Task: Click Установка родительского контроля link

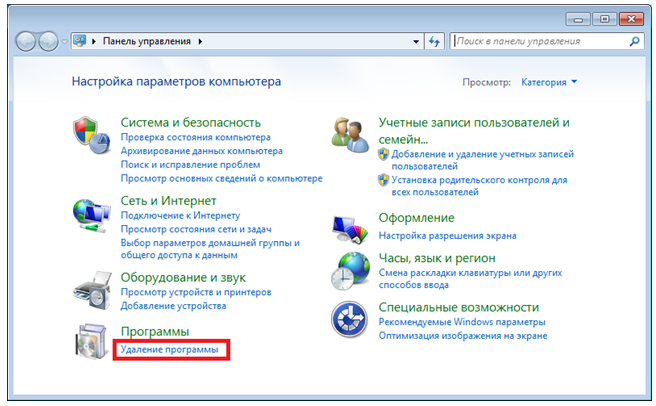Action: (x=479, y=186)
